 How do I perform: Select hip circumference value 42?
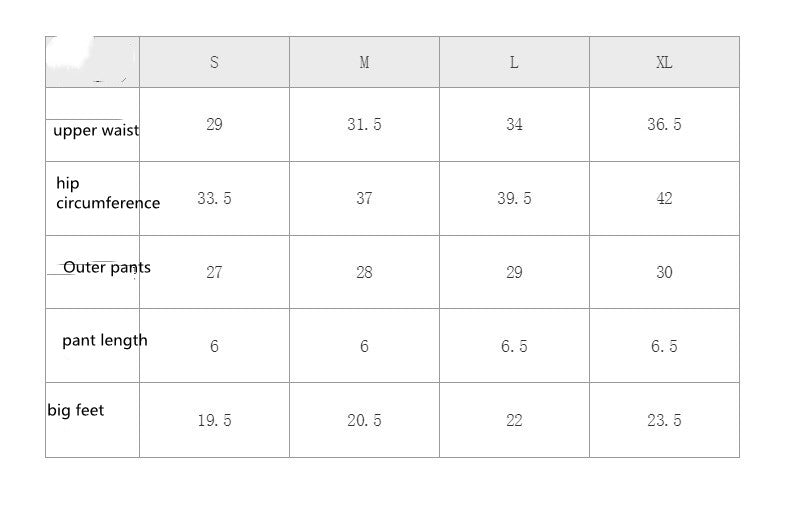click(664, 199)
